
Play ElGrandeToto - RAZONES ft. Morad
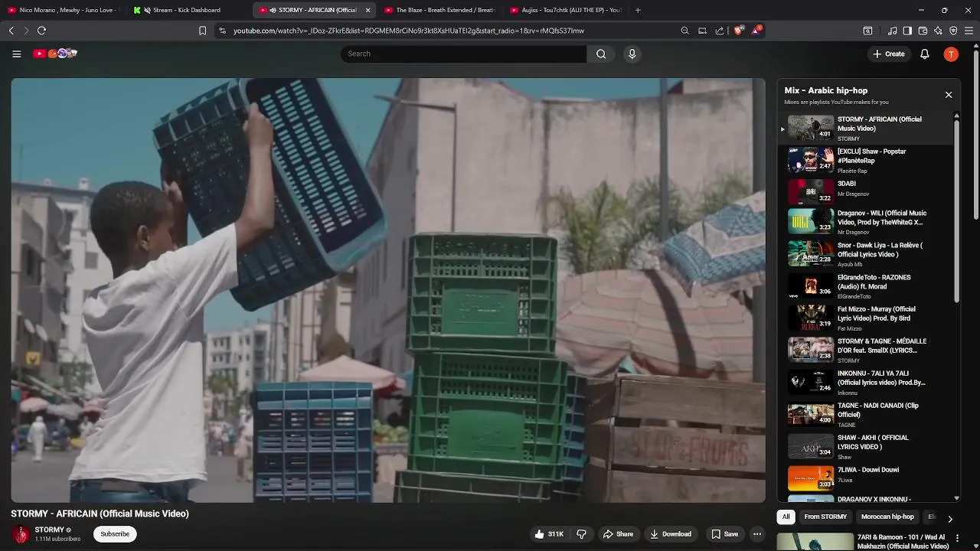(867, 285)
